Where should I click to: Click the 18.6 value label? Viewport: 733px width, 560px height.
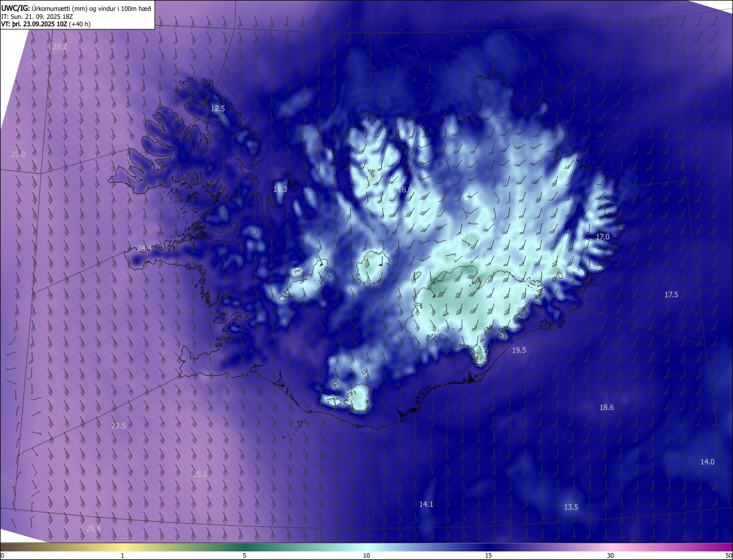coord(606,407)
